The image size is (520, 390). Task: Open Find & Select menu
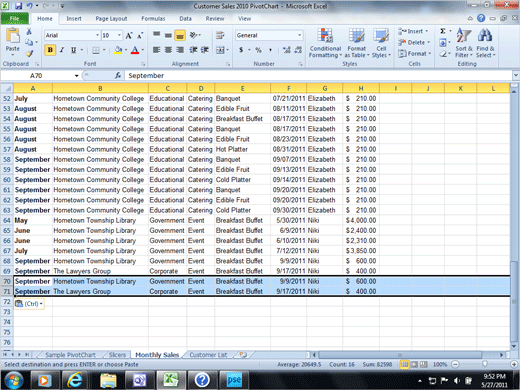[x=485, y=43]
